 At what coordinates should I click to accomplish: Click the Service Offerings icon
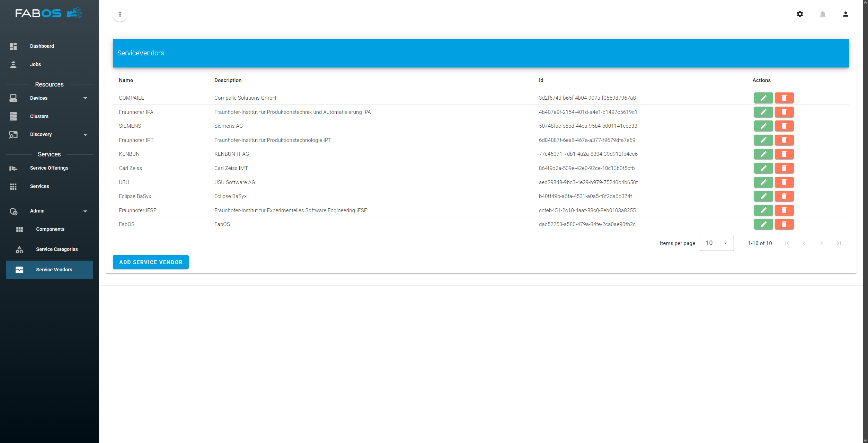coord(14,168)
